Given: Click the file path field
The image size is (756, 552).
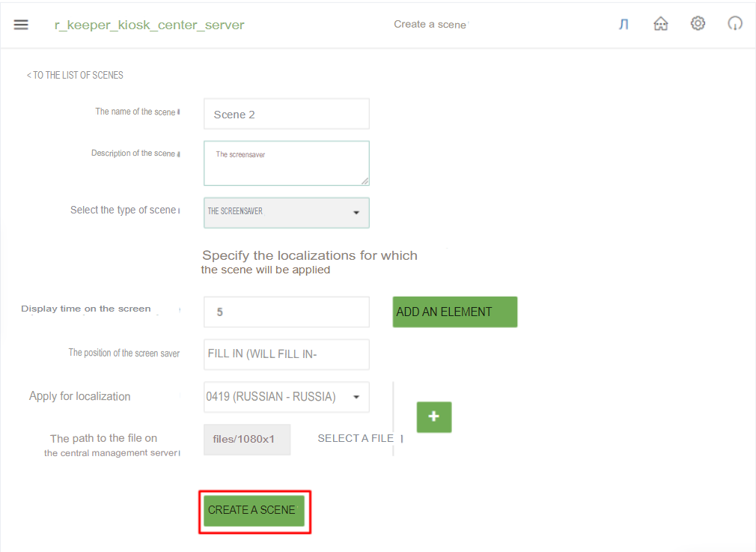Looking at the screenshot, I should click(x=247, y=440).
